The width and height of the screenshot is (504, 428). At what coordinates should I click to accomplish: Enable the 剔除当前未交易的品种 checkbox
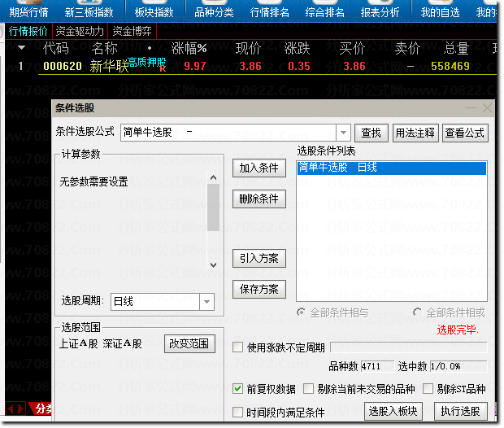pos(308,389)
